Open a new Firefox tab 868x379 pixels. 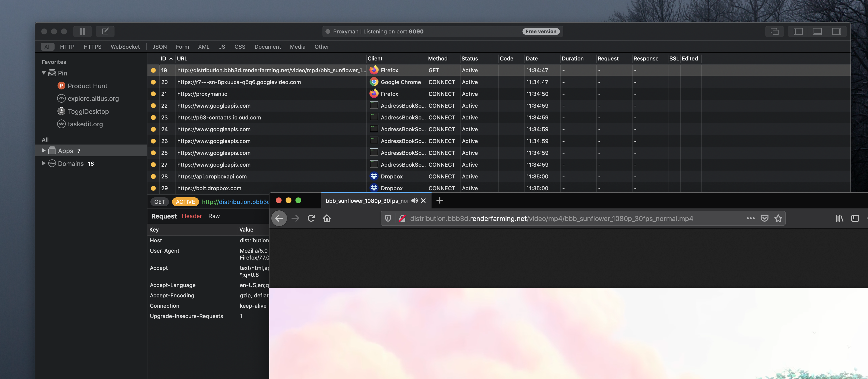point(439,201)
